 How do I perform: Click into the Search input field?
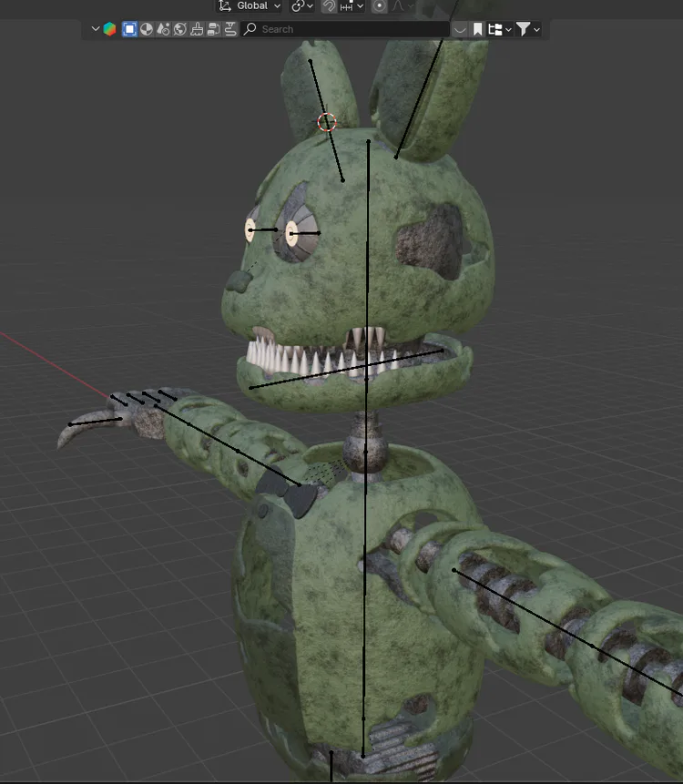[x=345, y=29]
